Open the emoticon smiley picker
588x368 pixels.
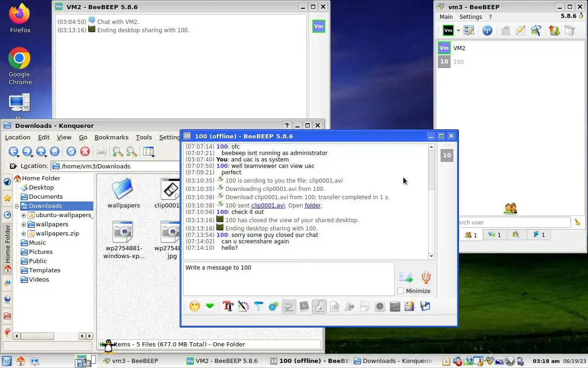point(195,306)
